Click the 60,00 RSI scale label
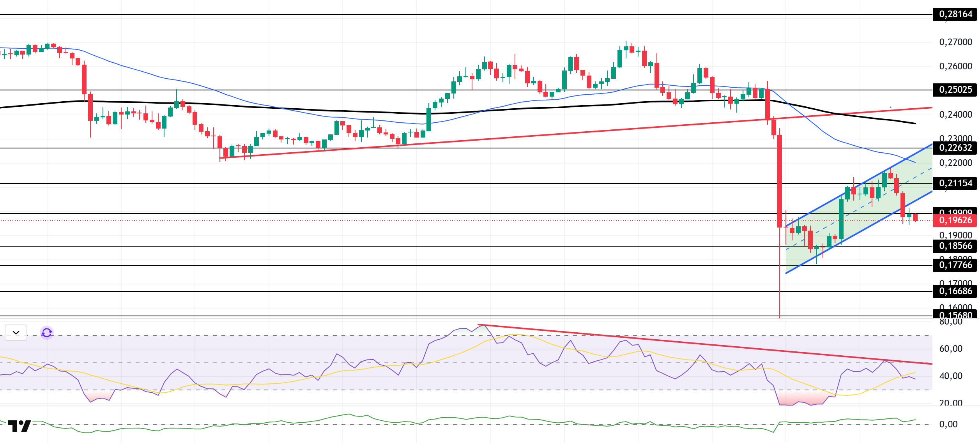 point(950,349)
